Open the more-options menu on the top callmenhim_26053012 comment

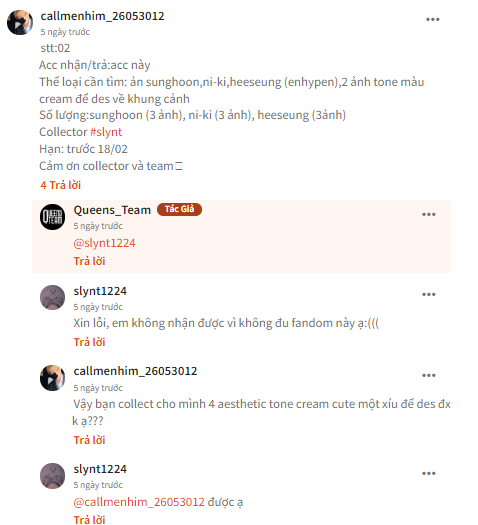(x=432, y=19)
